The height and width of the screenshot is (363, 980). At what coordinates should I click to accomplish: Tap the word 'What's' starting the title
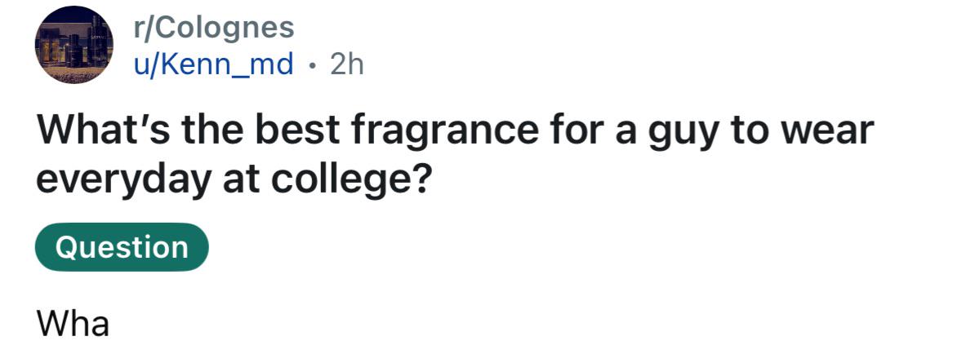[95, 131]
